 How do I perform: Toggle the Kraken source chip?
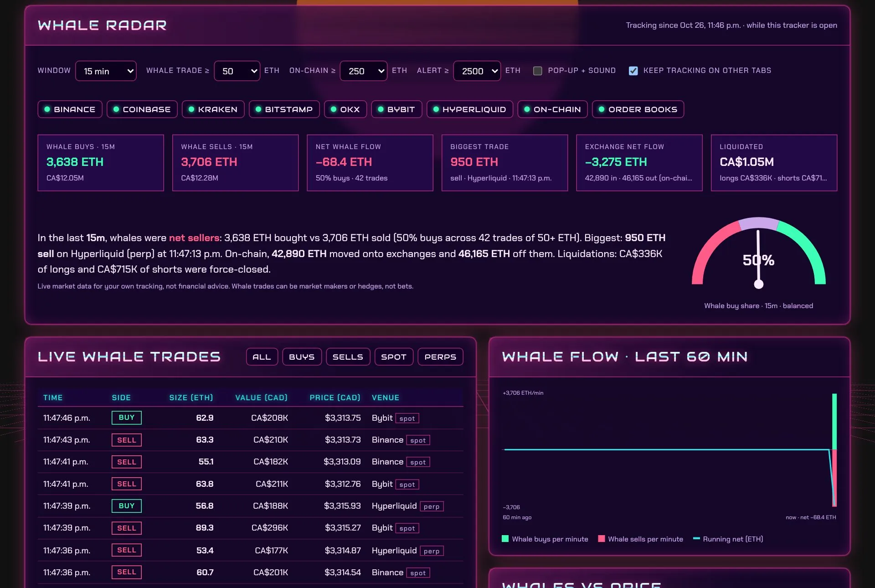pos(213,109)
